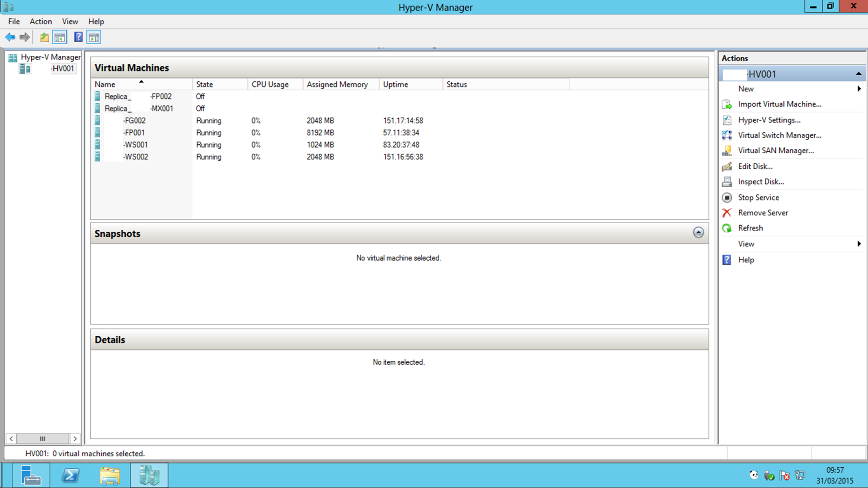The image size is (868, 488).
Task: Click Stop Service action text
Action: (x=759, y=198)
